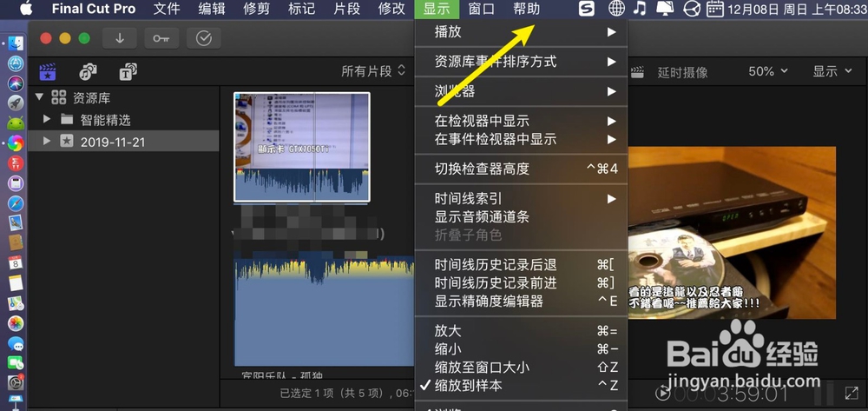Open the keyword editor key button
Viewport: 868px width, 411px height.
pyautogui.click(x=161, y=38)
